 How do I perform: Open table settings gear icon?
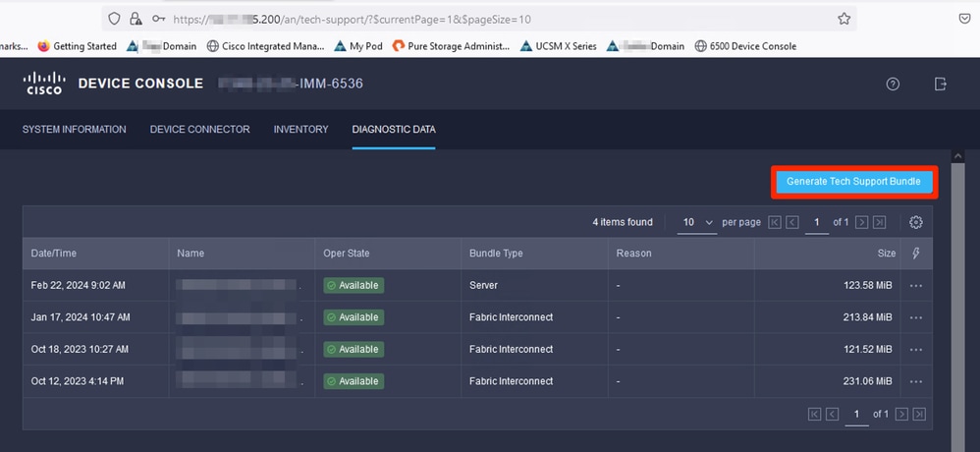pos(915,222)
